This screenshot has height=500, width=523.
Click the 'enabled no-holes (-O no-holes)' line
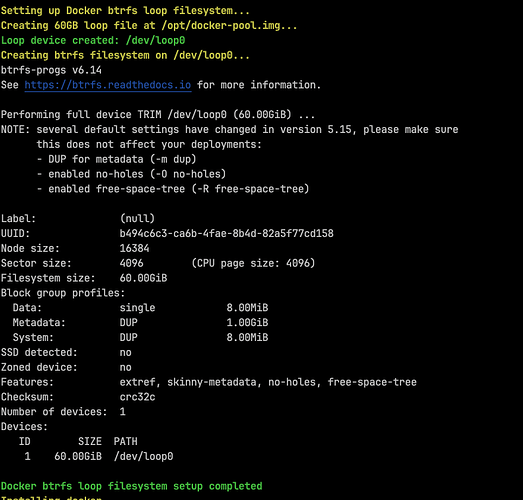(x=131, y=174)
